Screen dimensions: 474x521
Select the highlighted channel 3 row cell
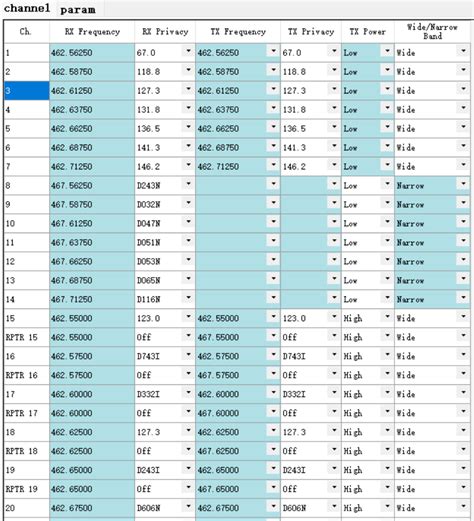pyautogui.click(x=26, y=91)
